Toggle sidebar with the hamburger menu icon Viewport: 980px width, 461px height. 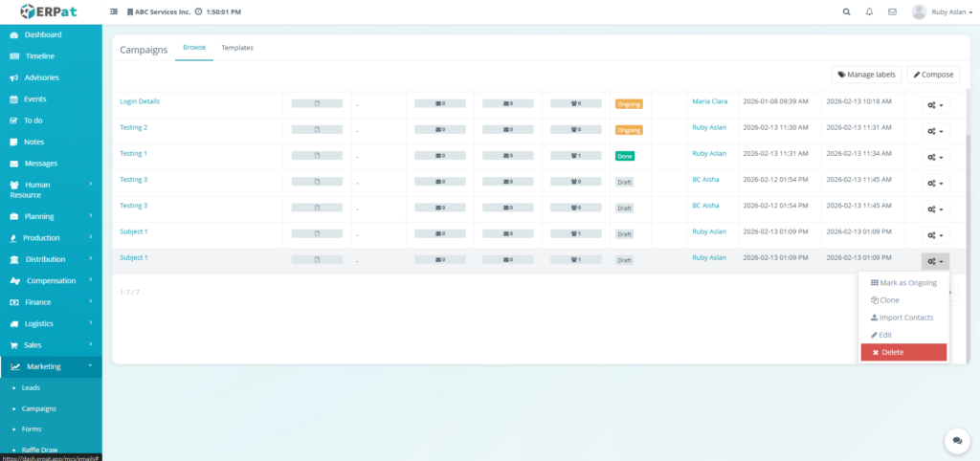[x=115, y=12]
